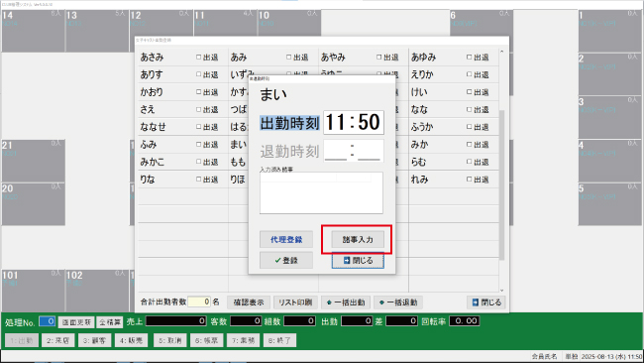Click the 登録 checkmark button
644x363 pixels.
[286, 260]
